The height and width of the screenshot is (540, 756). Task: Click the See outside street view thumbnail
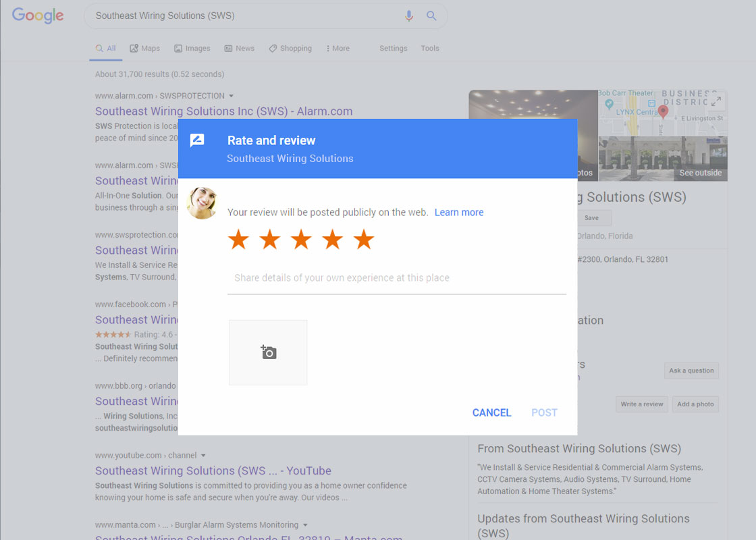pyautogui.click(x=663, y=159)
